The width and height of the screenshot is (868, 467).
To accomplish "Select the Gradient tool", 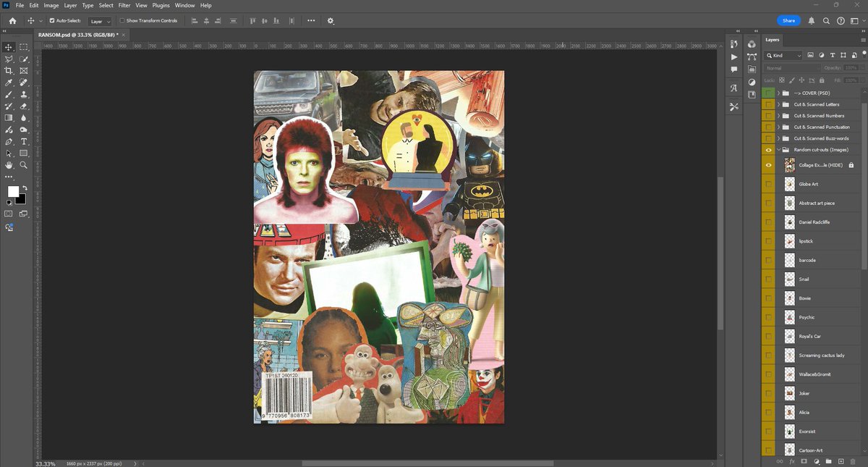I will [9, 117].
